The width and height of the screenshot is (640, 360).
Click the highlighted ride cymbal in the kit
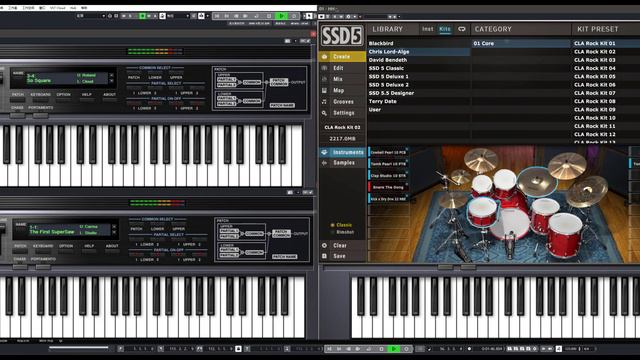tap(538, 181)
